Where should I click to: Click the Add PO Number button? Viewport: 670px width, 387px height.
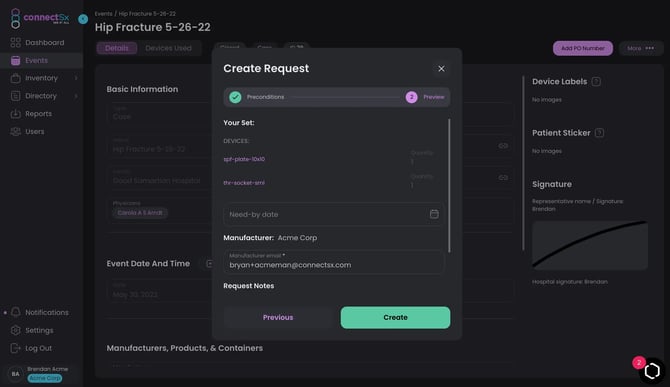583,48
